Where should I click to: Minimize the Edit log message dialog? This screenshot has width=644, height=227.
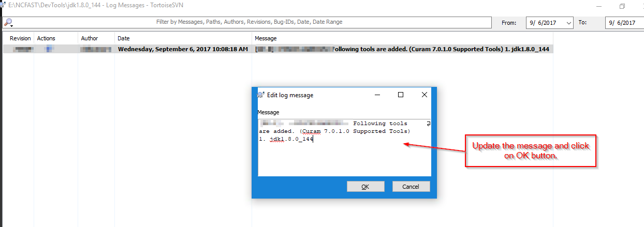click(x=378, y=95)
